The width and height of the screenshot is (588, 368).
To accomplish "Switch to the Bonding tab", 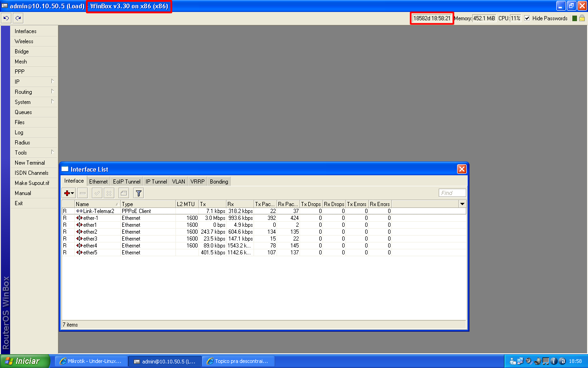I will click(219, 182).
